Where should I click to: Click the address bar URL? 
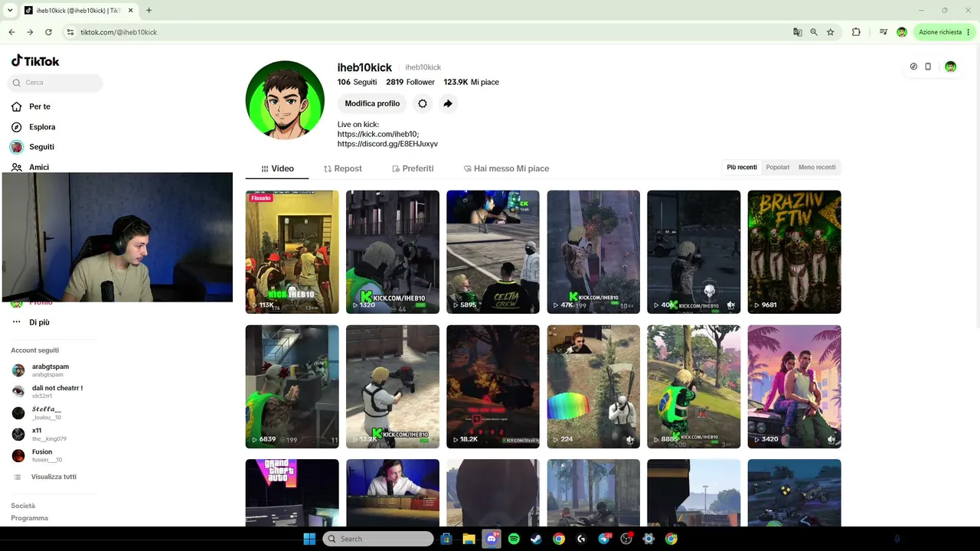point(119,32)
